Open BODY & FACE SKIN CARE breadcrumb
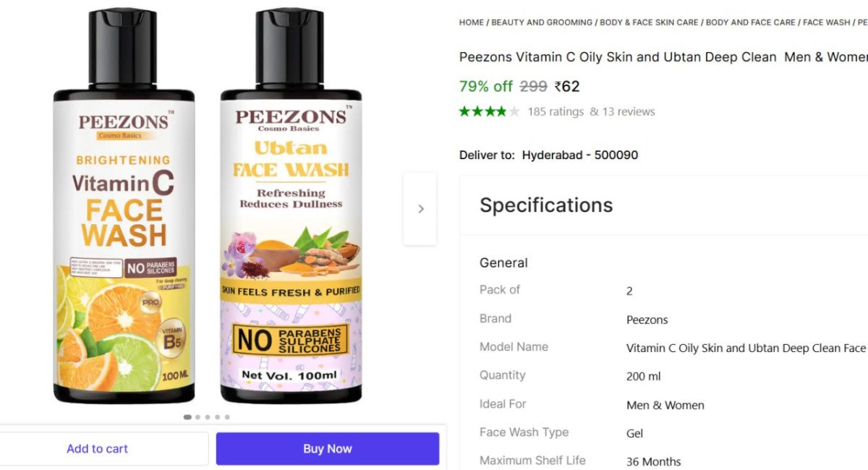The height and width of the screenshot is (470, 868). (x=649, y=22)
